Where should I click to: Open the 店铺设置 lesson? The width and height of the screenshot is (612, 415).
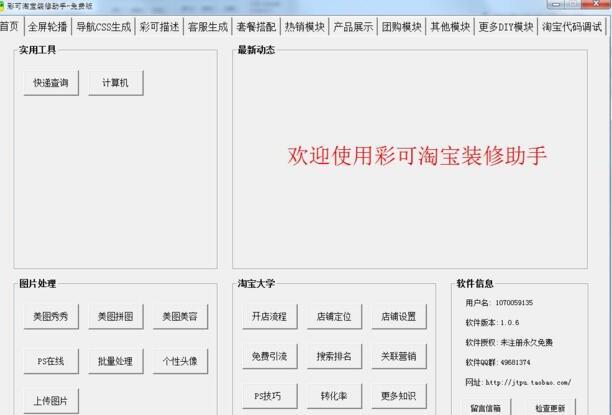(399, 317)
